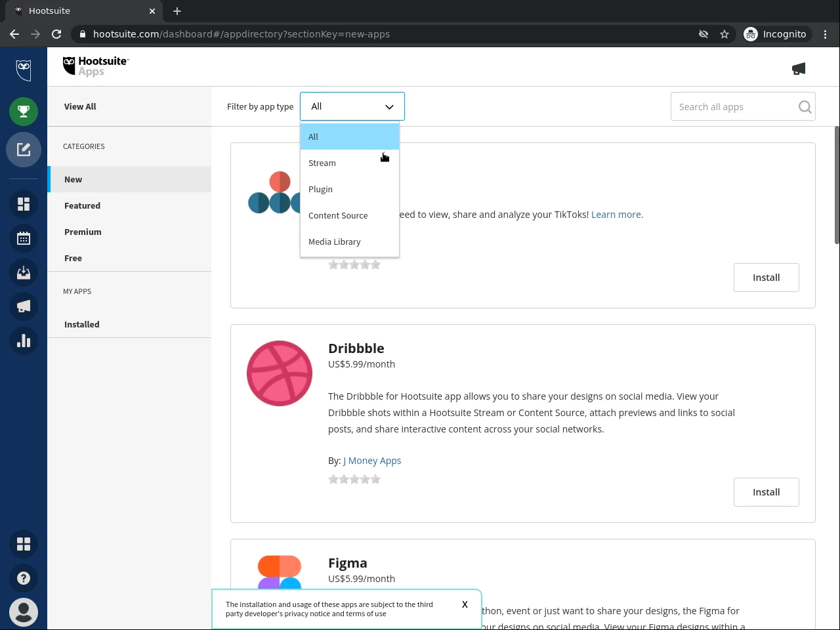Open the Compose pencil icon
The image size is (840, 630).
(24, 150)
